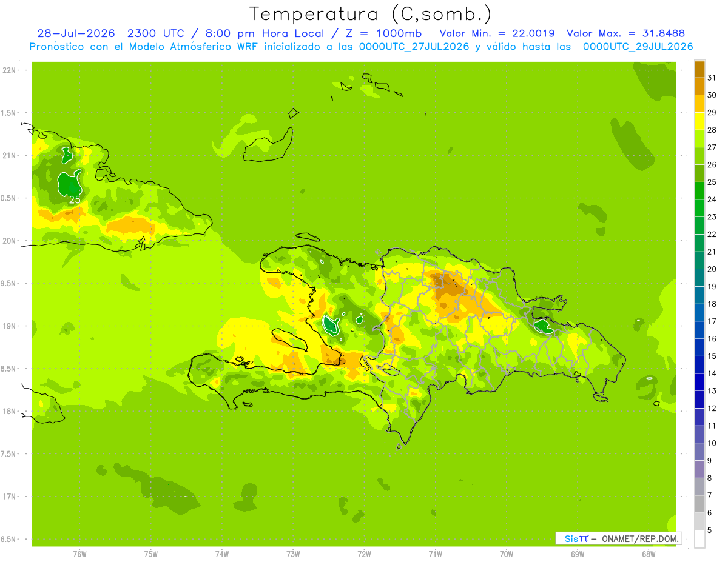This screenshot has height=562, width=728.
Task: Click the '17N' latitude axis label
Action: click(9, 497)
